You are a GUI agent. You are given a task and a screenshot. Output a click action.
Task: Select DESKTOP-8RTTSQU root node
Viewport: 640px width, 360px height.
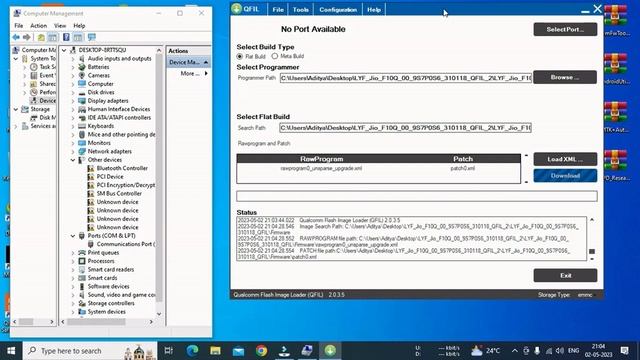(x=102, y=50)
